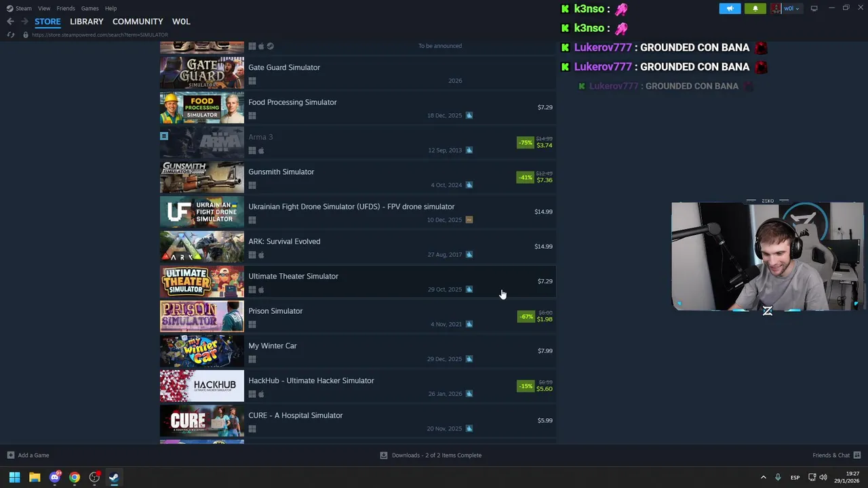
Task: Click the Add a Game plus icon
Action: tap(10, 455)
